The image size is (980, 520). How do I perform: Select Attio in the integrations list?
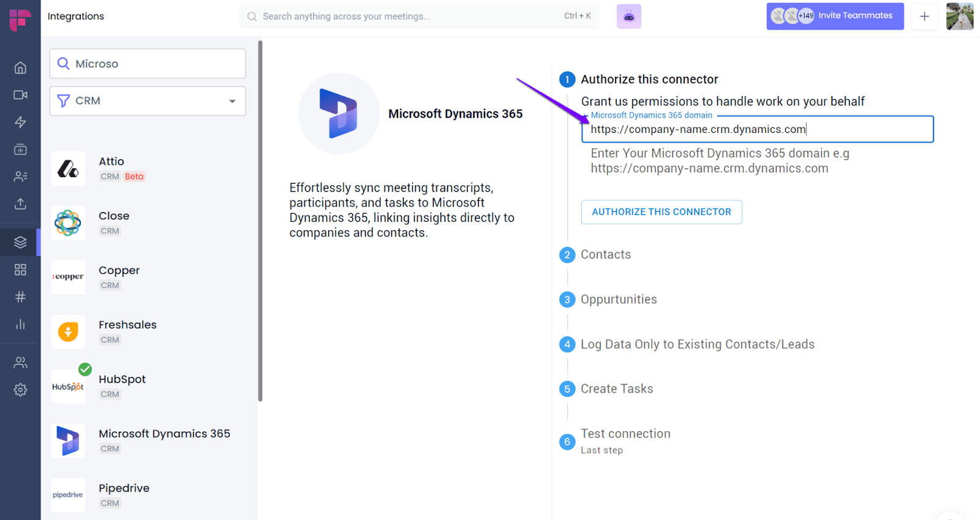pyautogui.click(x=111, y=162)
